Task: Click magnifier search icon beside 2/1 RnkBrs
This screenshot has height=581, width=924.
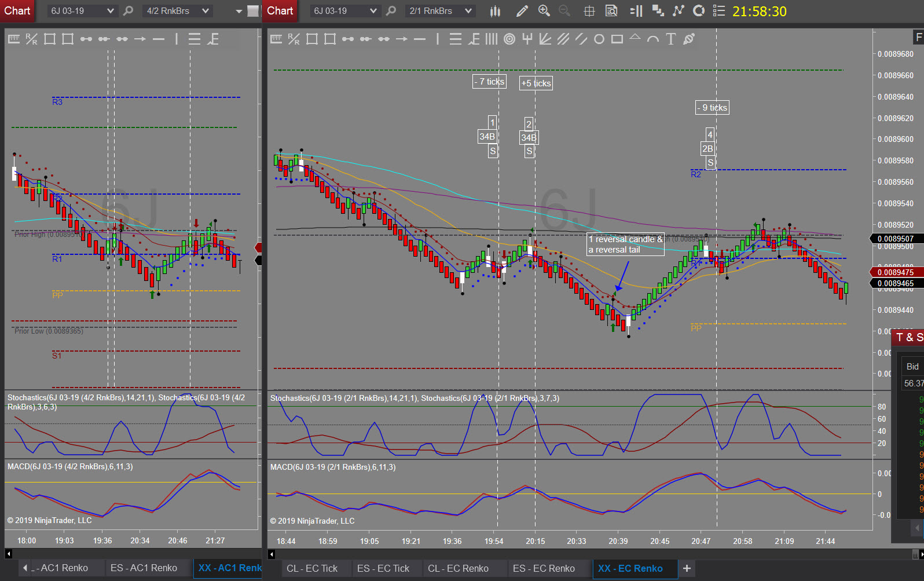Action: (391, 11)
